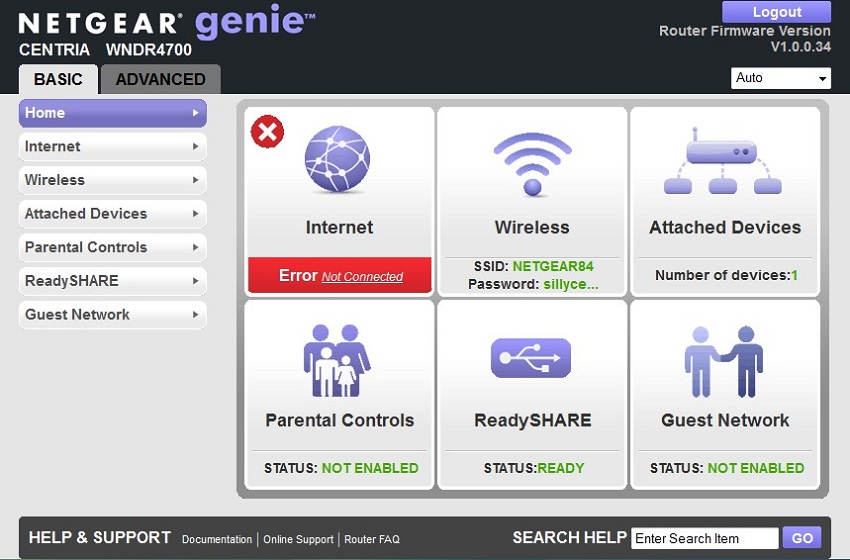The image size is (850, 560).
Task: Open Attached Devices sidebar item
Action: [113, 214]
